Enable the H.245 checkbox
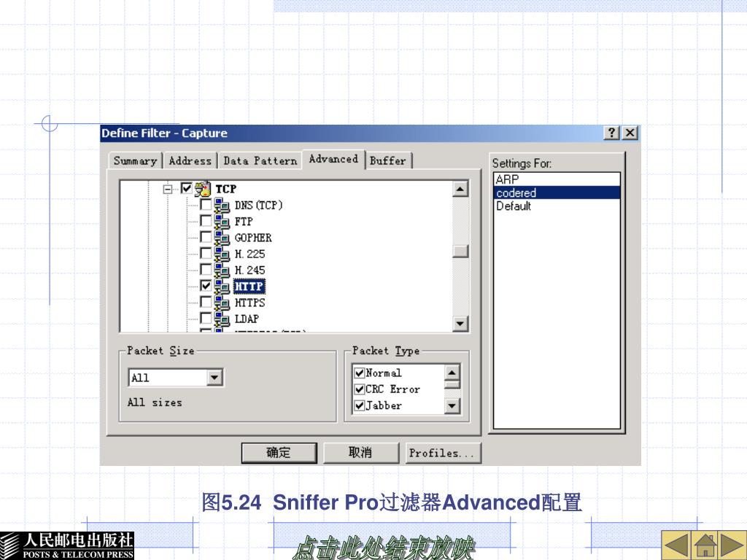Screen dimensions: 747x560 point(206,270)
